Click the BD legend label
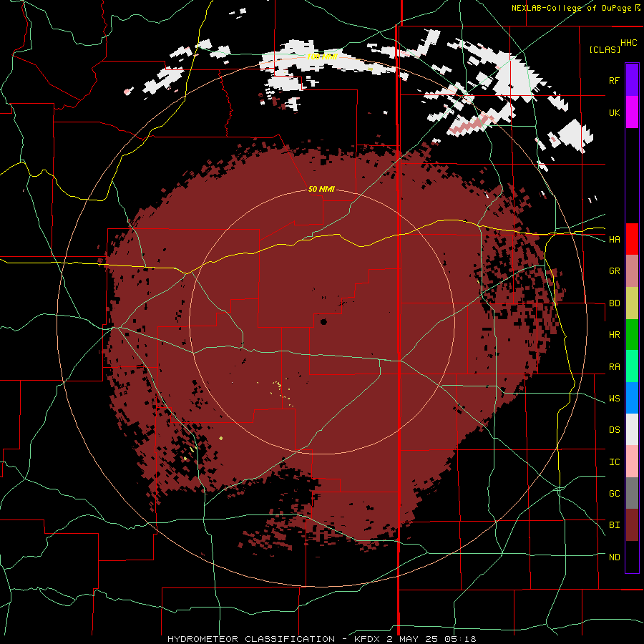Image resolution: width=644 pixels, height=644 pixels. click(614, 303)
